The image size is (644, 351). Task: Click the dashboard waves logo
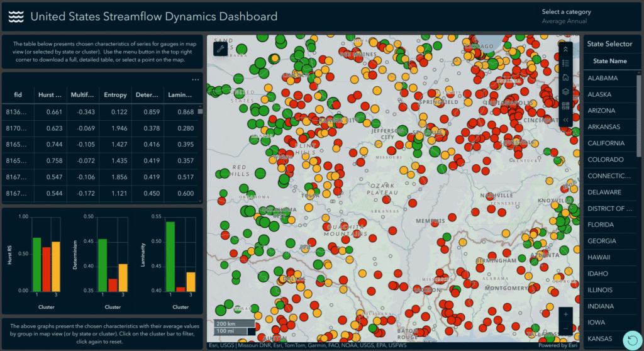16,16
